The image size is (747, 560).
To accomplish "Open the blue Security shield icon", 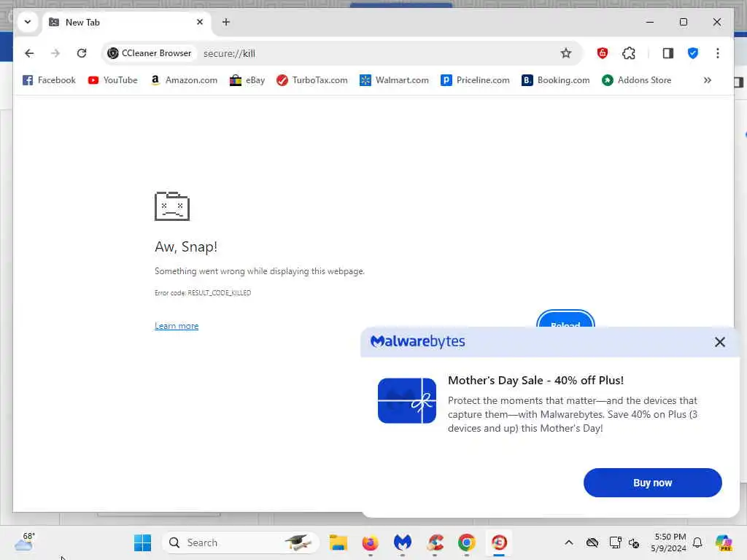I will coord(693,53).
